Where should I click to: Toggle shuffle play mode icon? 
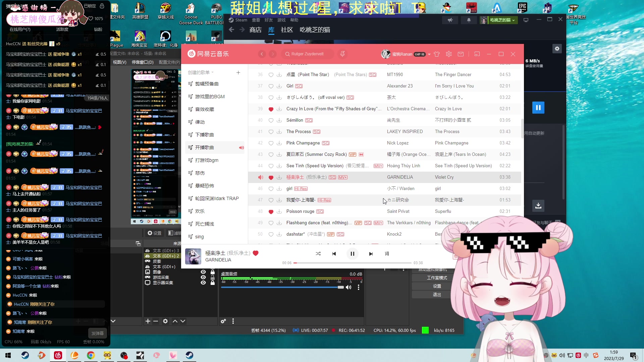pyautogui.click(x=318, y=254)
